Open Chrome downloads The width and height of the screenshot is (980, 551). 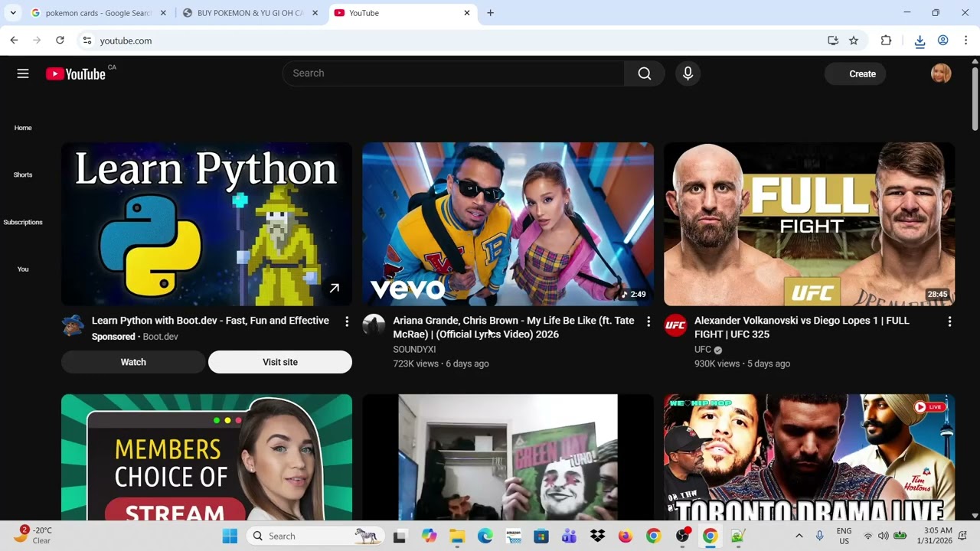click(x=920, y=41)
